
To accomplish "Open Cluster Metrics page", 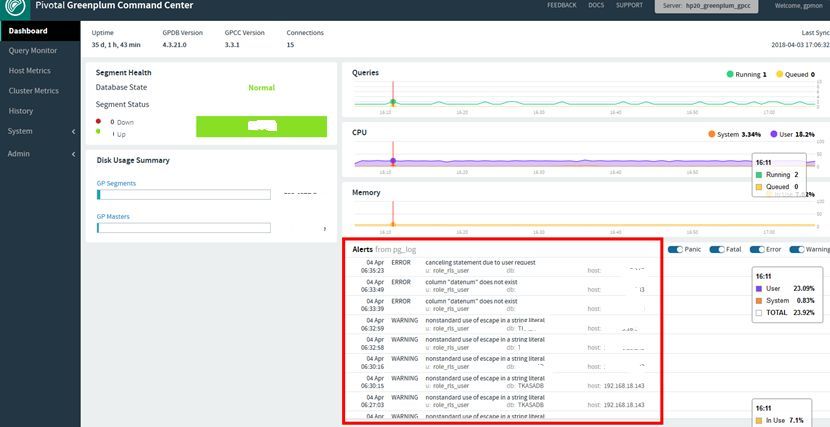I will (33, 91).
